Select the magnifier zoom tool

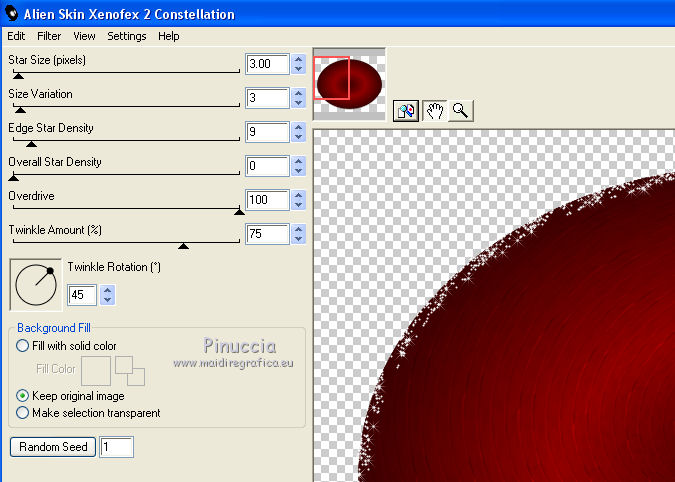click(461, 111)
